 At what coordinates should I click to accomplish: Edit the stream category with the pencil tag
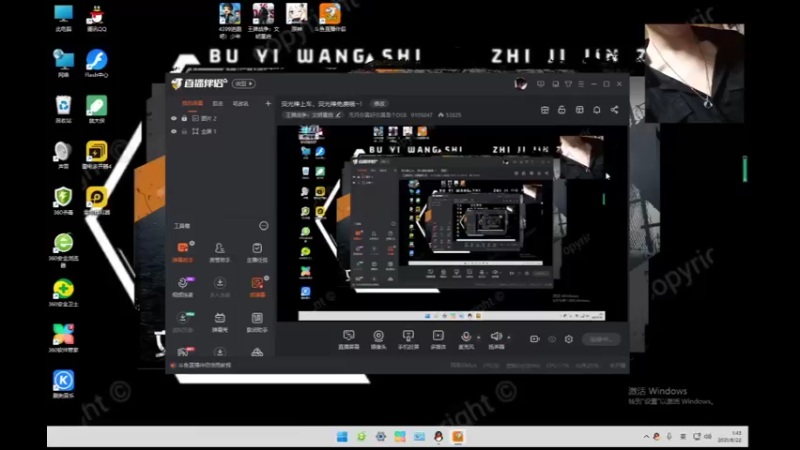pyautogui.click(x=313, y=115)
